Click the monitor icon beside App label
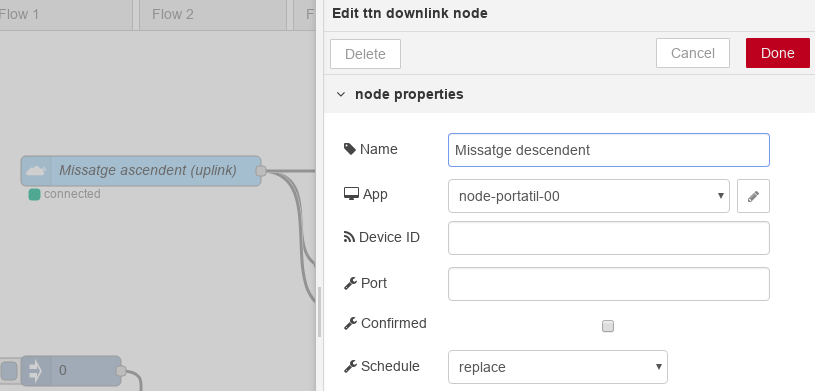815x391 pixels. pyautogui.click(x=351, y=194)
